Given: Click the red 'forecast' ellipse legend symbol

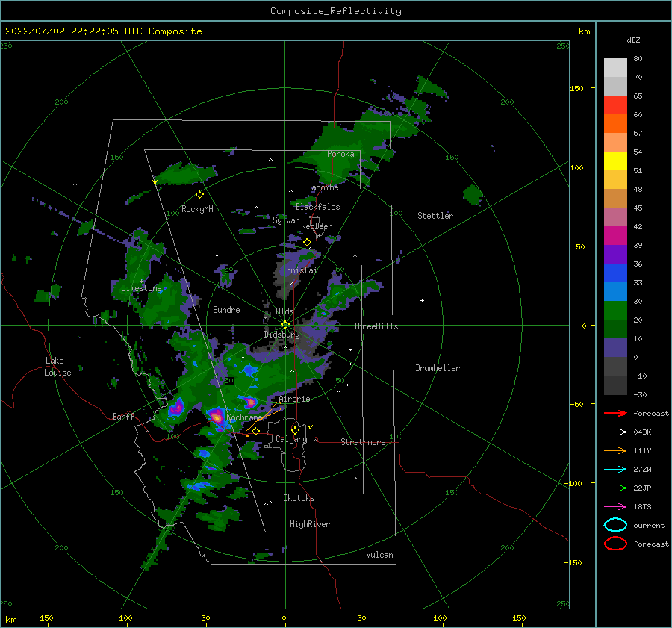Looking at the screenshot, I should tap(615, 544).
